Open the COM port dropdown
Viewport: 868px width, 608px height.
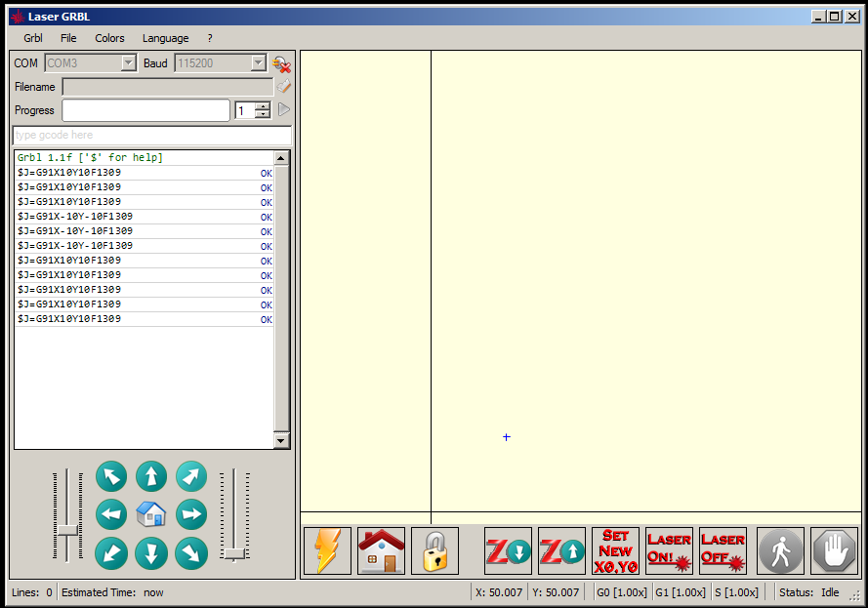click(x=129, y=63)
